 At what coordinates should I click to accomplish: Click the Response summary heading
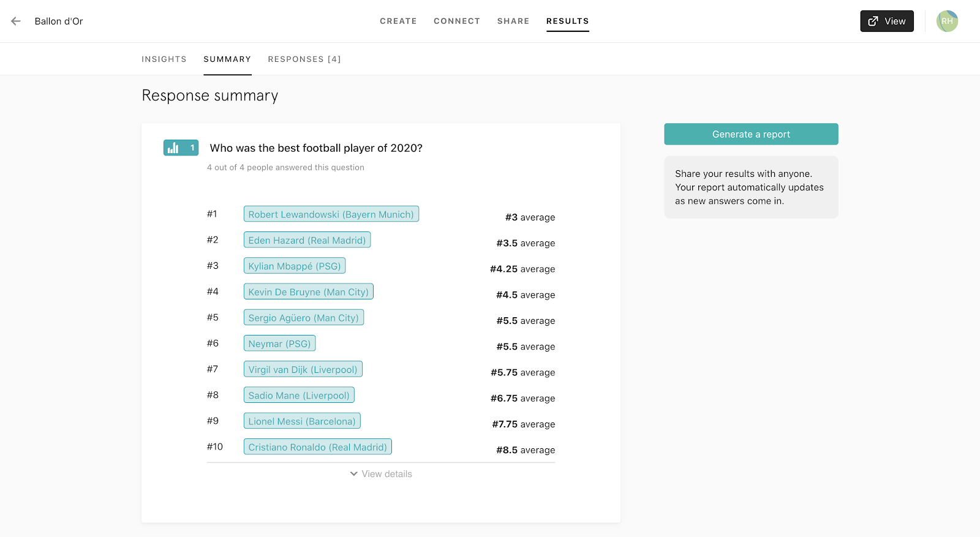tap(210, 96)
